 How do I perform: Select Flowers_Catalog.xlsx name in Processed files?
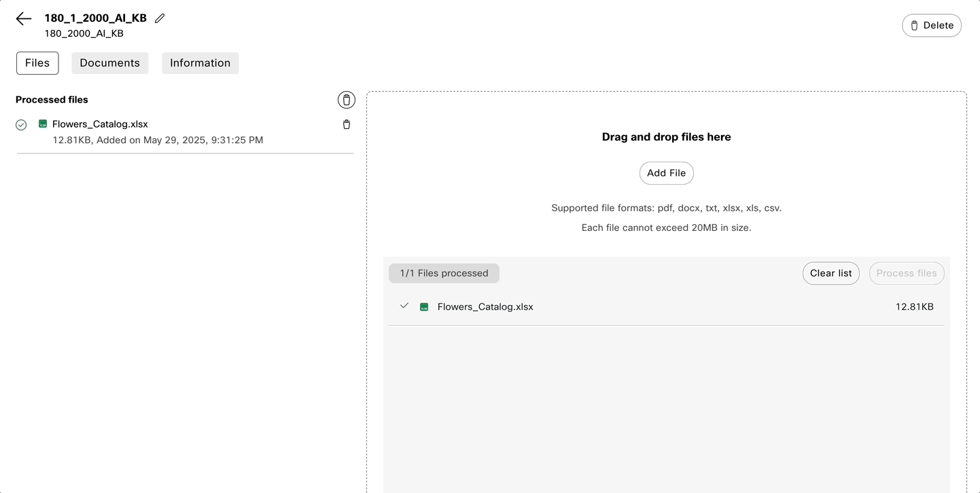100,124
